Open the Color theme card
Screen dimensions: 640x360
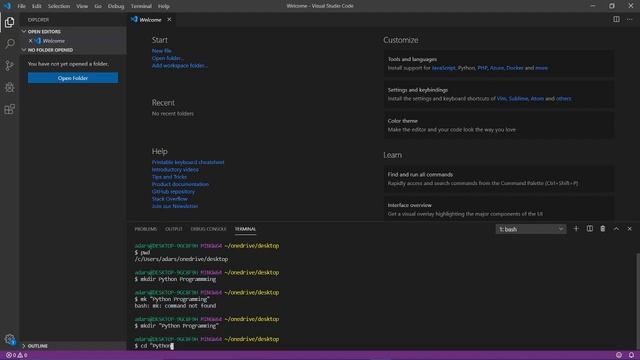click(x=498, y=125)
